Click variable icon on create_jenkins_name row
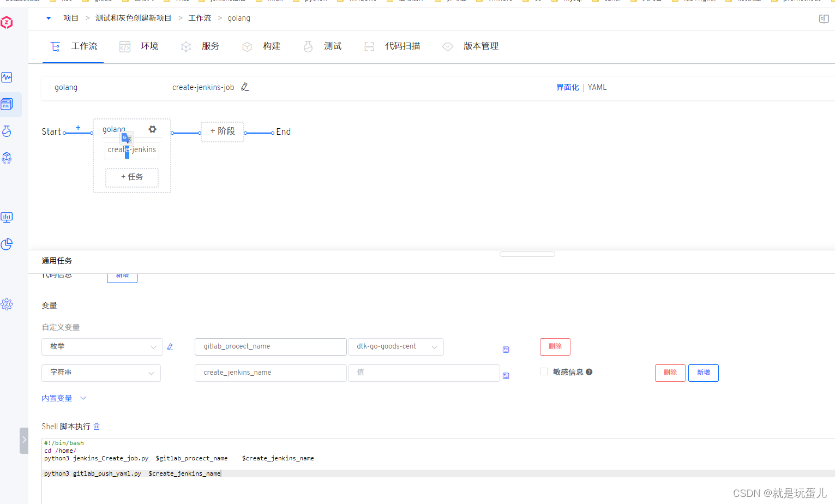835x504 pixels. pos(506,376)
